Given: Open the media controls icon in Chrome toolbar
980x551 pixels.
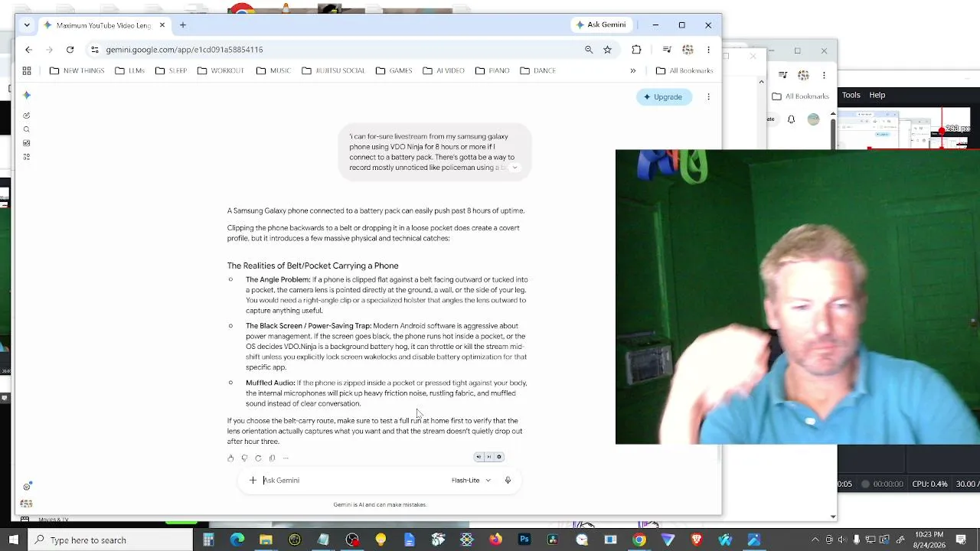Looking at the screenshot, I should 667,50.
